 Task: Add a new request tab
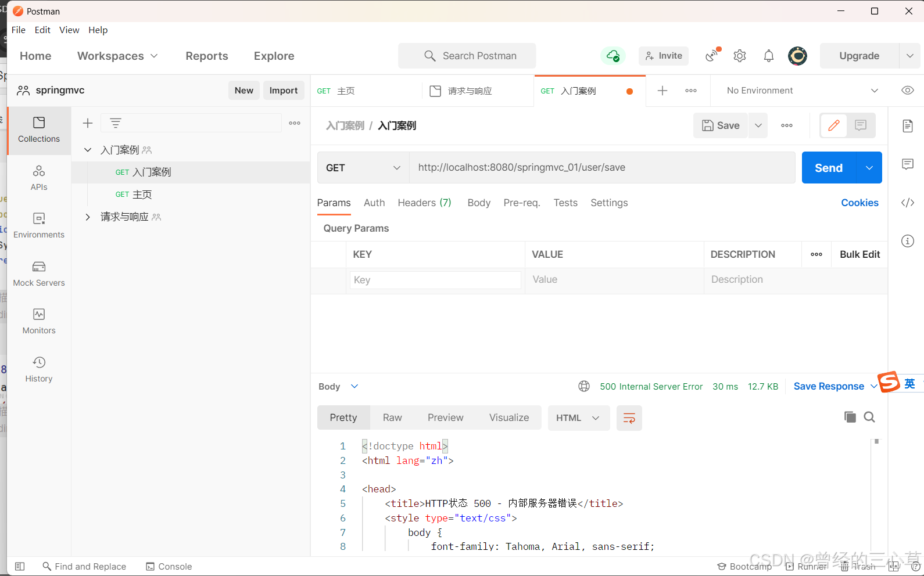[662, 91]
